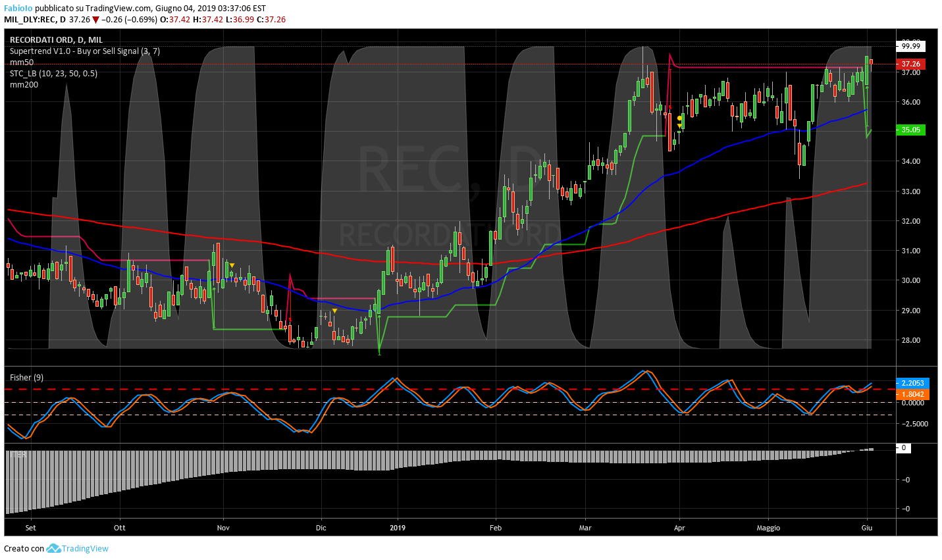
Task: Click the 31.00 price axis label
Action: coord(910,251)
